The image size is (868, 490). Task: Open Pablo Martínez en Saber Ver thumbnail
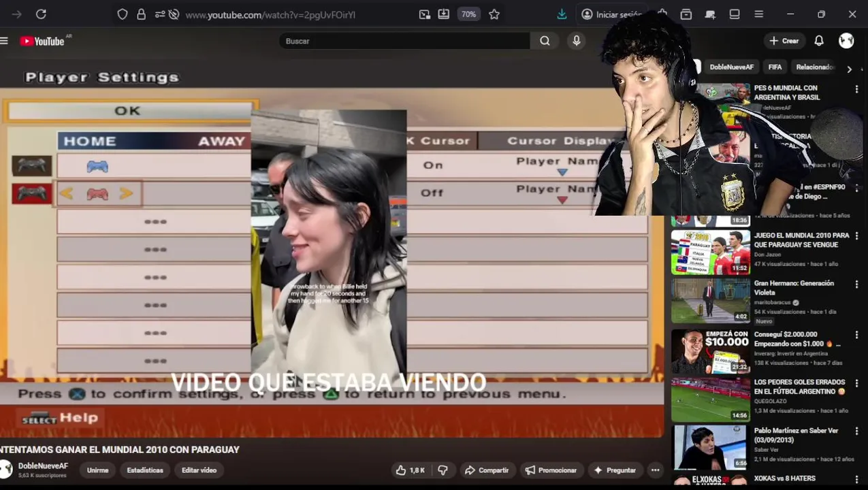[711, 448]
